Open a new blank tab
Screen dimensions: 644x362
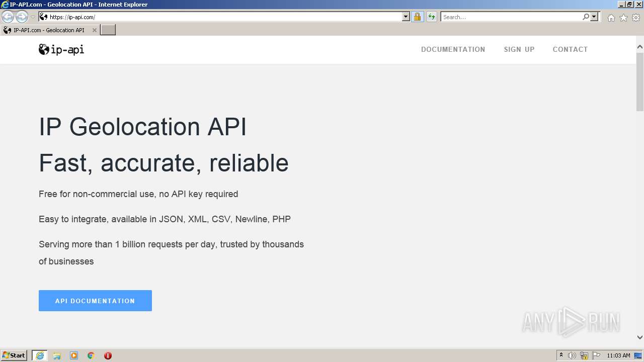point(108,30)
